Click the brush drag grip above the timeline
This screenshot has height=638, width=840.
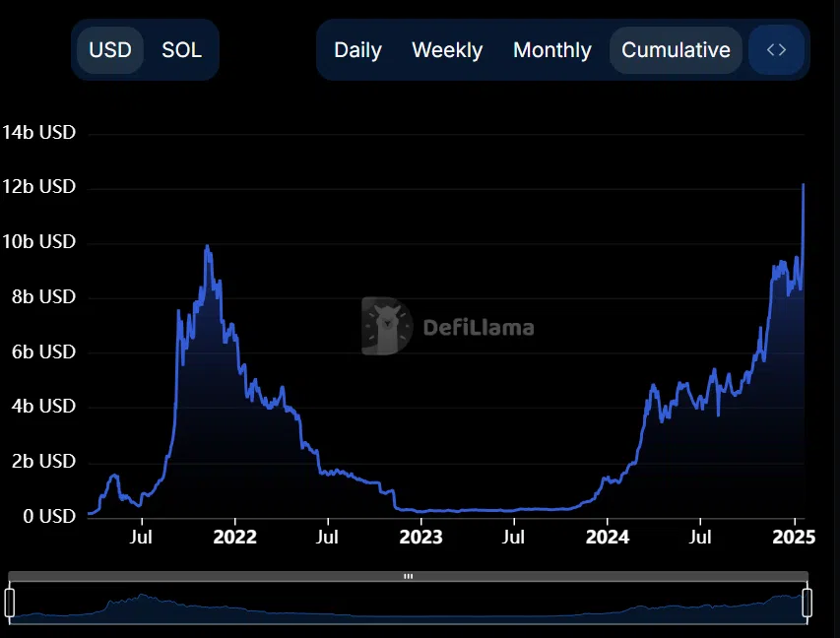tap(407, 576)
